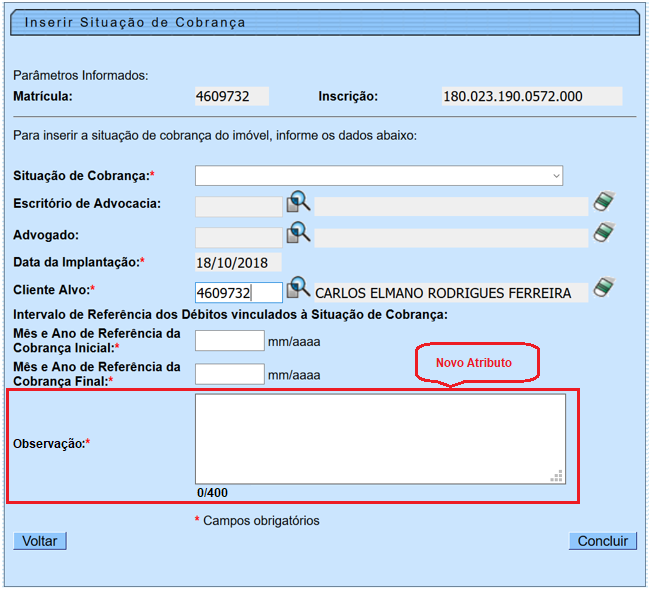Image resolution: width=654 pixels, height=597 pixels.
Task: Clear Escritório de Advocacia with eraser icon
Action: click(603, 203)
